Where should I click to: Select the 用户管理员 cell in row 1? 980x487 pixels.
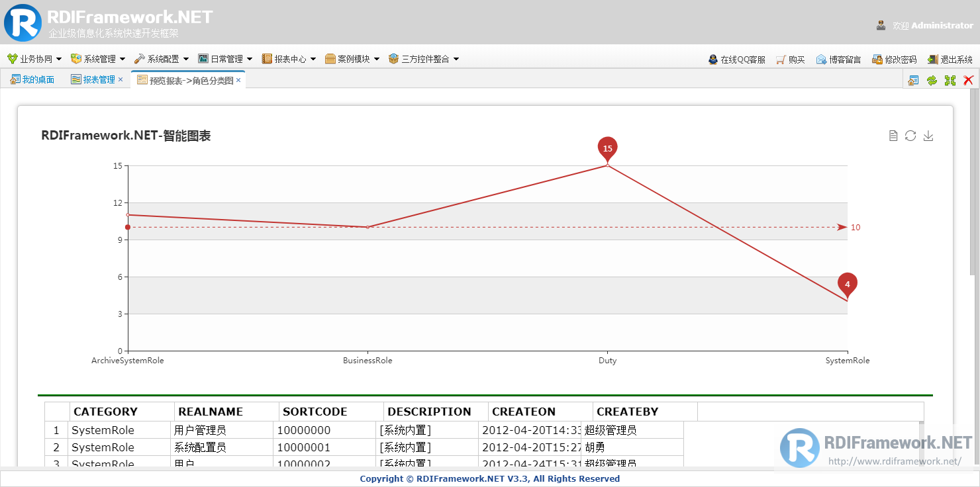[222, 430]
